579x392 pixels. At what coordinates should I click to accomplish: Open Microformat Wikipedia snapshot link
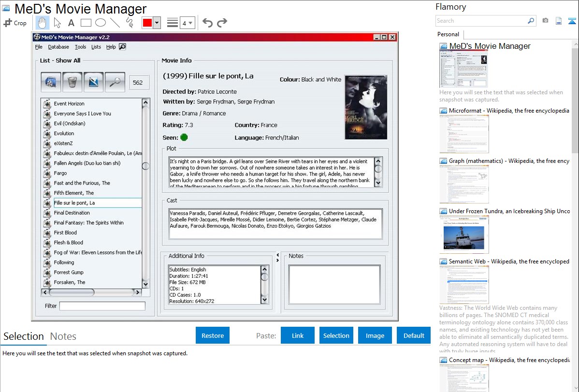(509, 111)
